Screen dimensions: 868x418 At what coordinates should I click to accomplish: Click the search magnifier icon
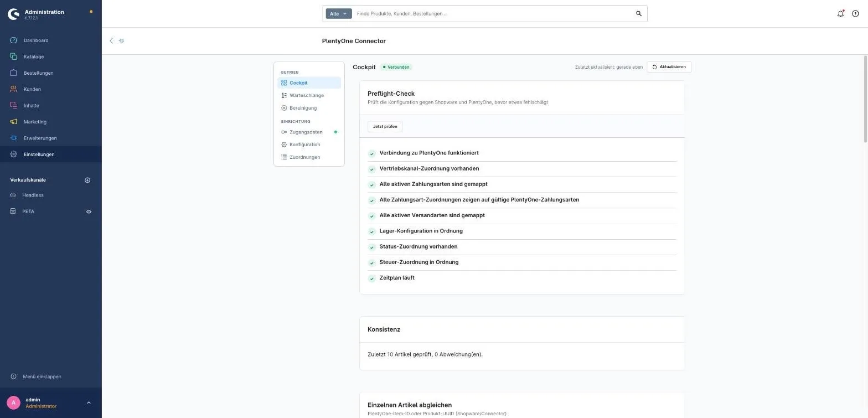[639, 14]
